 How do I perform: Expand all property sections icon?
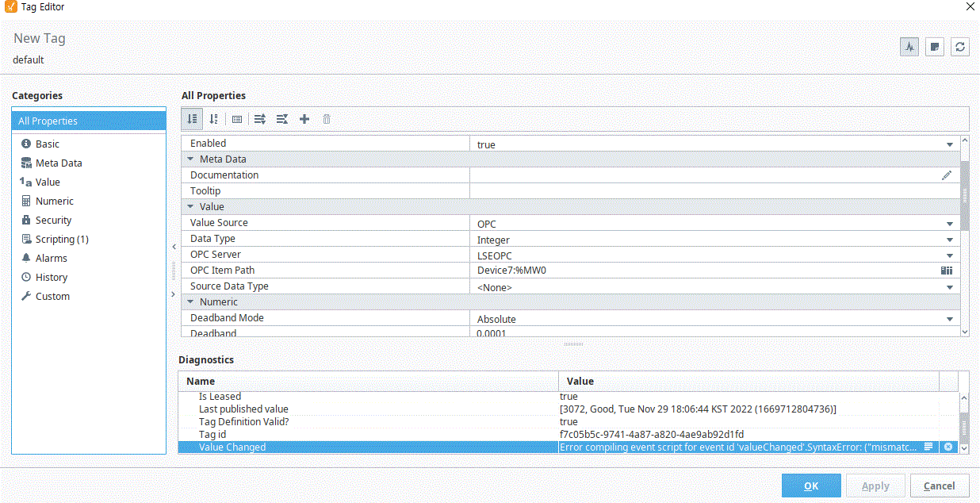[259, 119]
